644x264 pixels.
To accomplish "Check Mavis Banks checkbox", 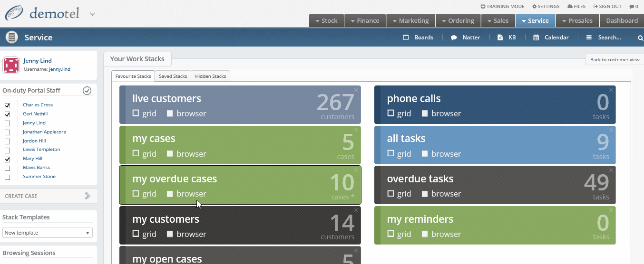I will (x=7, y=168).
